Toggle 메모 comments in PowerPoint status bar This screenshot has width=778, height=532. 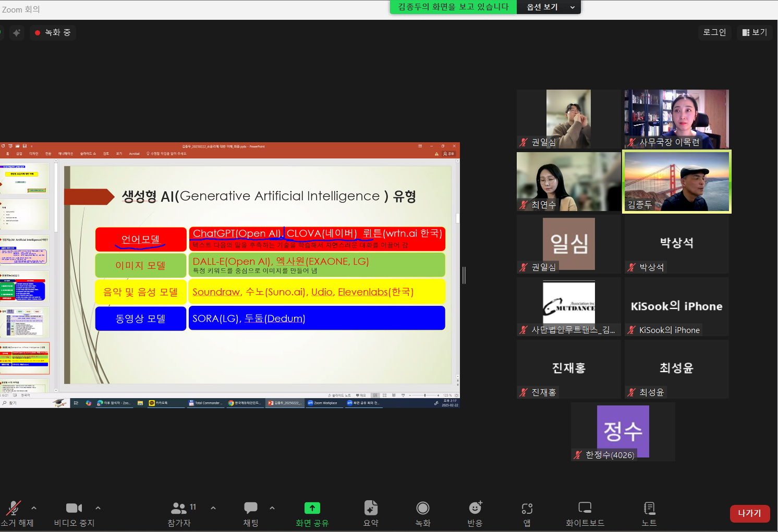pos(361,395)
